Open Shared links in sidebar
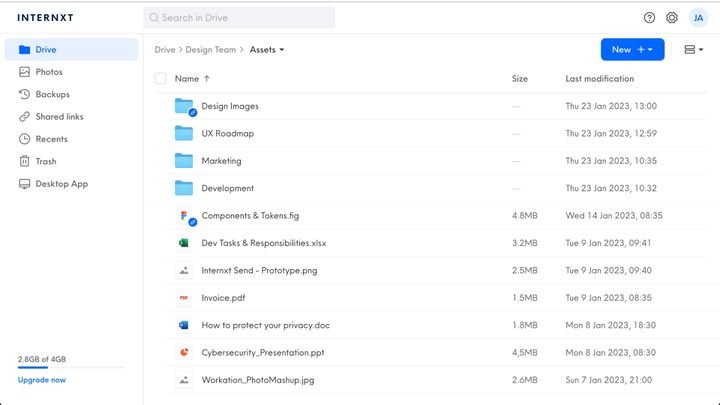 point(59,117)
